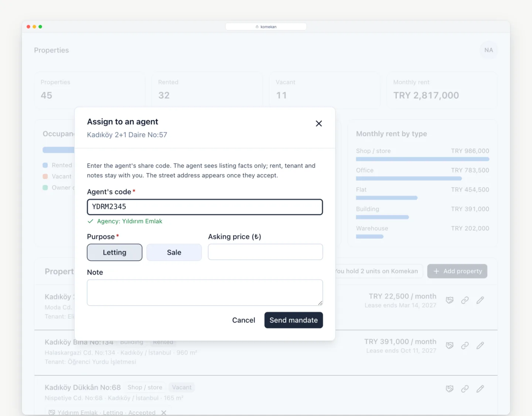532x416 pixels.
Task: Click the link icon for Kadıköy Bina No:134
Action: pyautogui.click(x=465, y=345)
